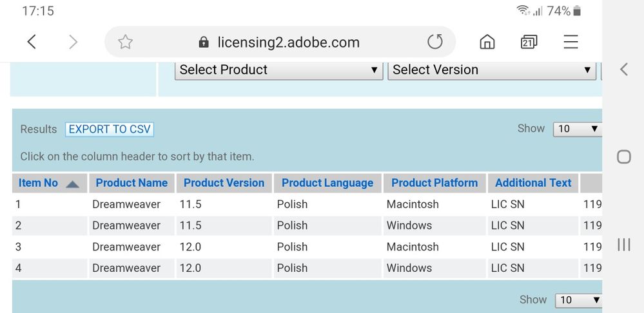Open the upper Show 10 dropdown
The height and width of the screenshot is (313, 644).
pos(578,129)
